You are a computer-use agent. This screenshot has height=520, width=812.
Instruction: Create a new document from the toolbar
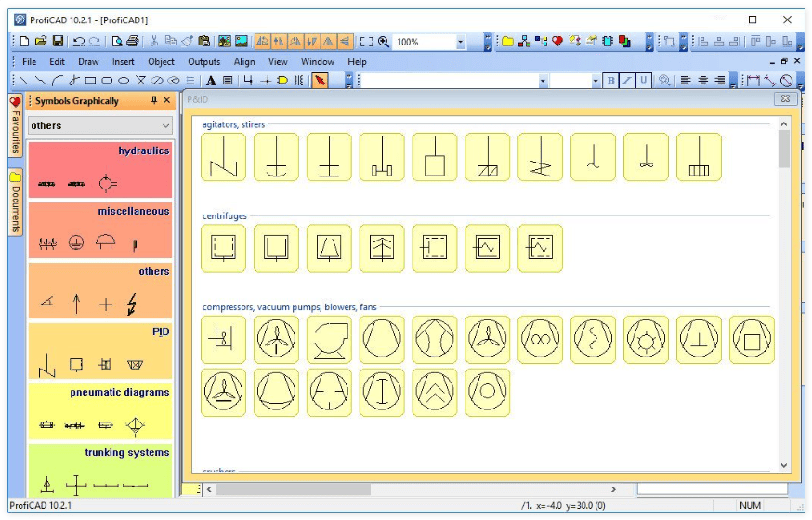(x=24, y=42)
